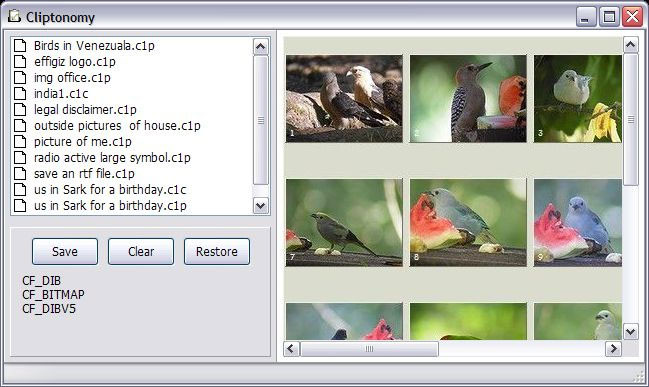649x387 pixels.
Task: Select picture of me.c1p
Action: click(x=83, y=142)
